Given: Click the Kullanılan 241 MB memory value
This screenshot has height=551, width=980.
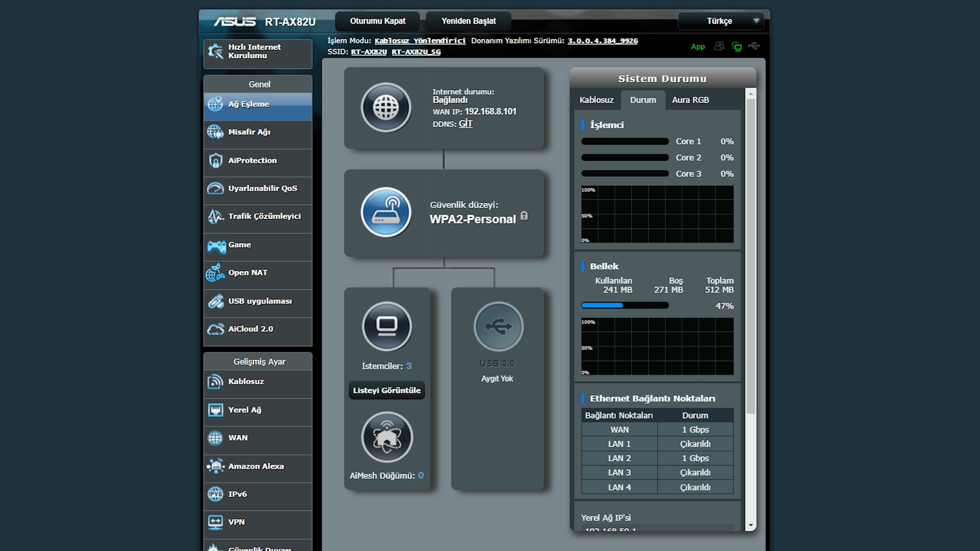Looking at the screenshot, I should (x=617, y=290).
